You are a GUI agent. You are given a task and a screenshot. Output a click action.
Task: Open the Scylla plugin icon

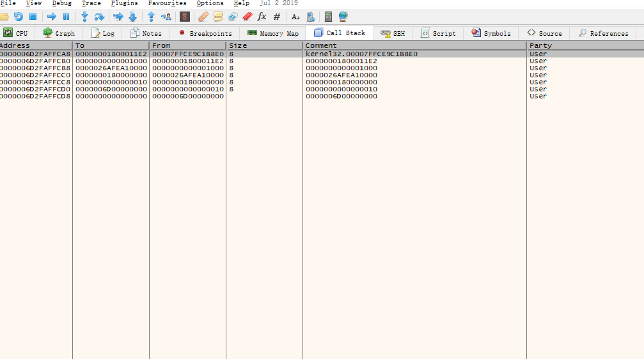tap(185, 17)
